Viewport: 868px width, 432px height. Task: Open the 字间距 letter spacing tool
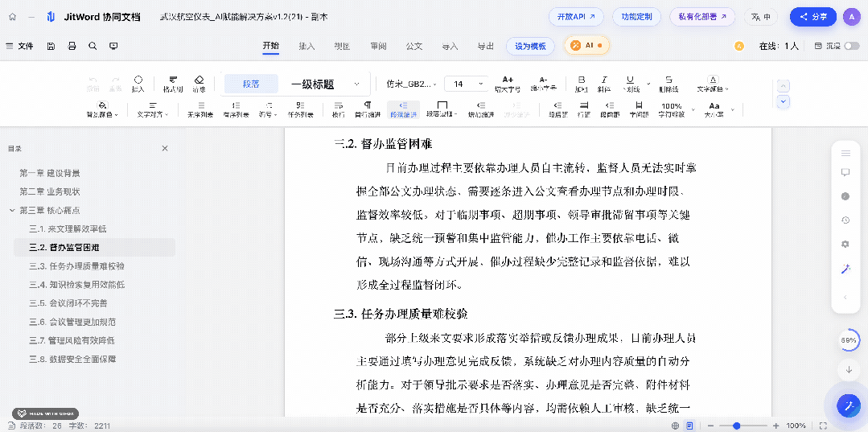coord(639,109)
